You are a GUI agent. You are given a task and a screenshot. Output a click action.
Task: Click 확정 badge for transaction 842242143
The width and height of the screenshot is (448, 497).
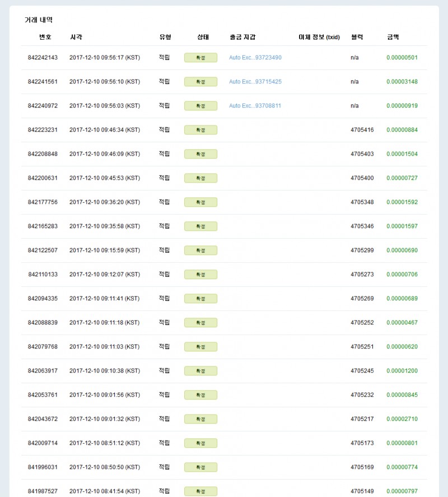click(x=200, y=58)
